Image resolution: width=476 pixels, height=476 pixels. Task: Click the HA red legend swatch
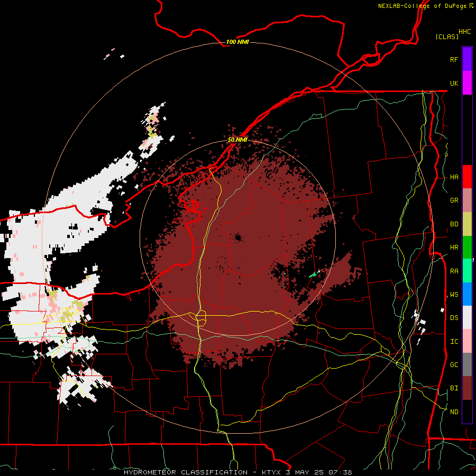(x=467, y=177)
